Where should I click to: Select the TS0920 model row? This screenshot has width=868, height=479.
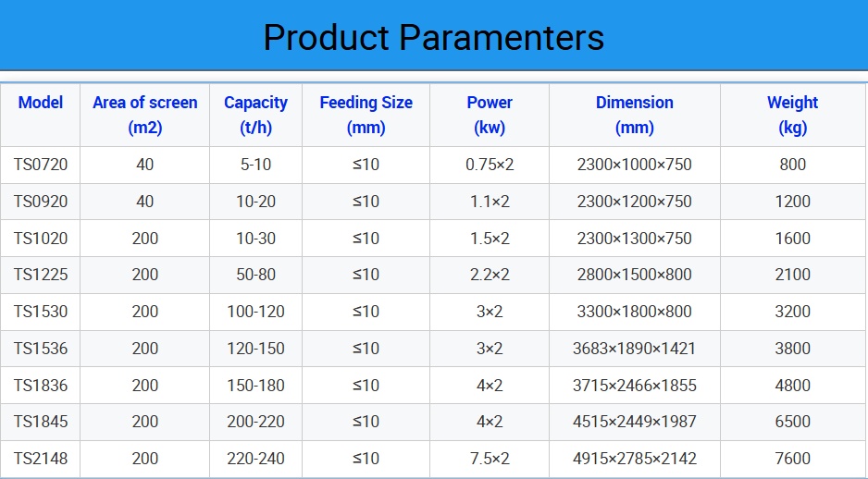point(41,202)
